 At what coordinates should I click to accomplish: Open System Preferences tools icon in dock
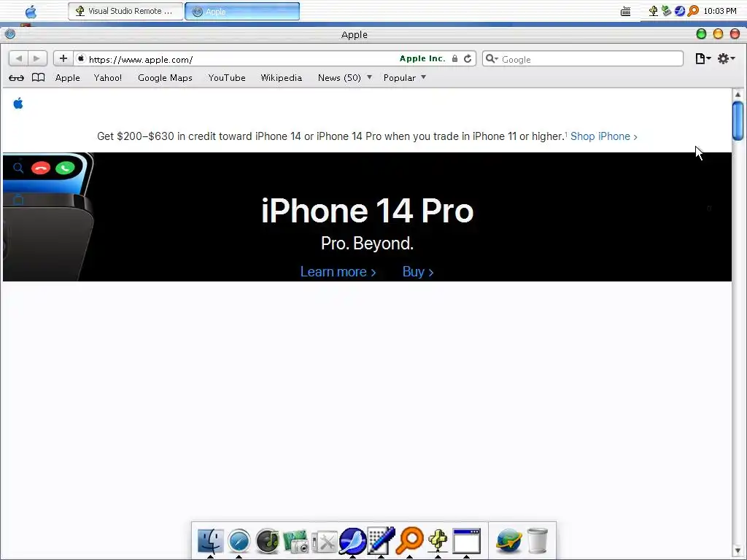pyautogui.click(x=325, y=542)
